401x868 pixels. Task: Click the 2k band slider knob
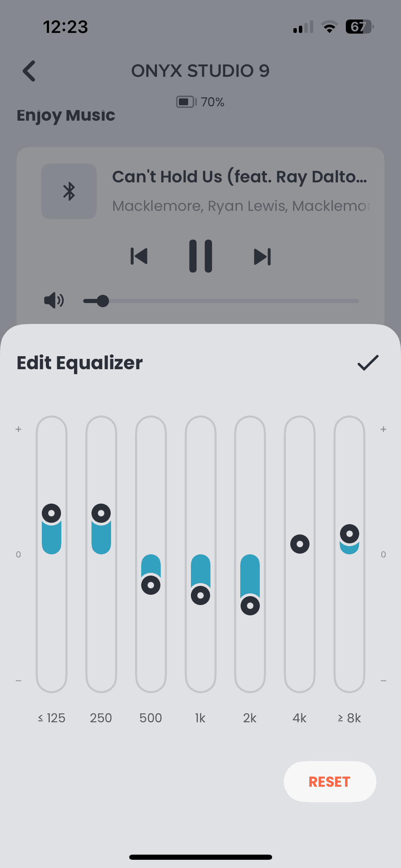250,605
